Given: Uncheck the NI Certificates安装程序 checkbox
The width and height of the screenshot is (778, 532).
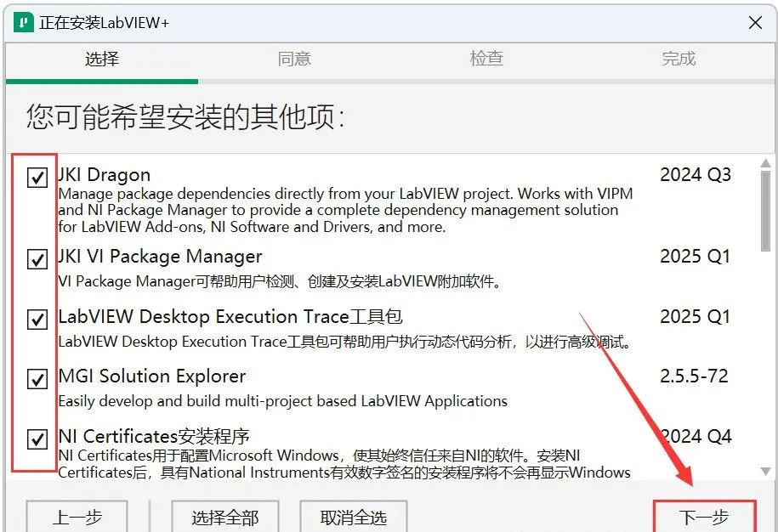Looking at the screenshot, I should 37,439.
